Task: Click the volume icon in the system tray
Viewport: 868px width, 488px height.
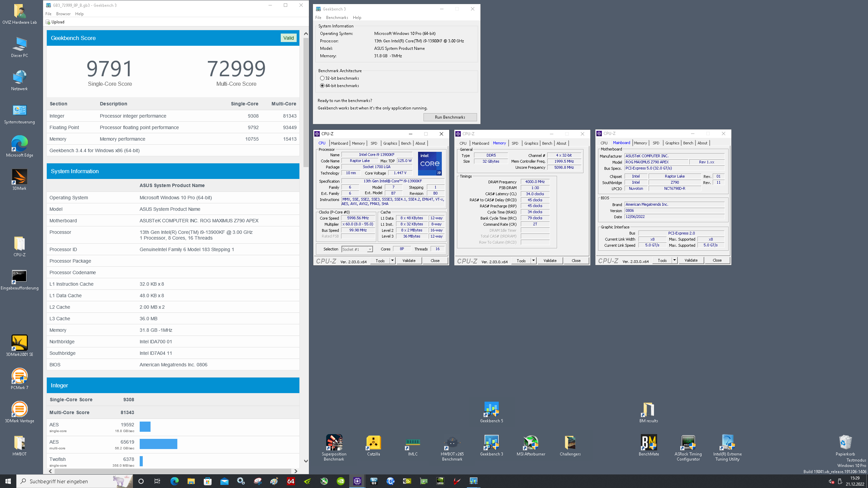Action: [x=831, y=481]
